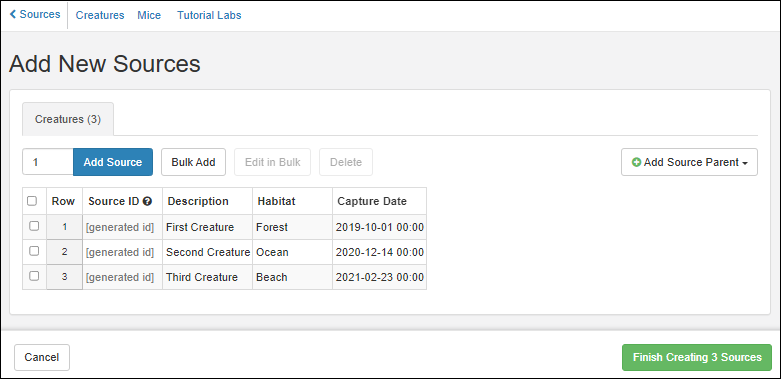Switch to the Creatures (3) tab
Screen dimensions: 781x379
[68, 120]
